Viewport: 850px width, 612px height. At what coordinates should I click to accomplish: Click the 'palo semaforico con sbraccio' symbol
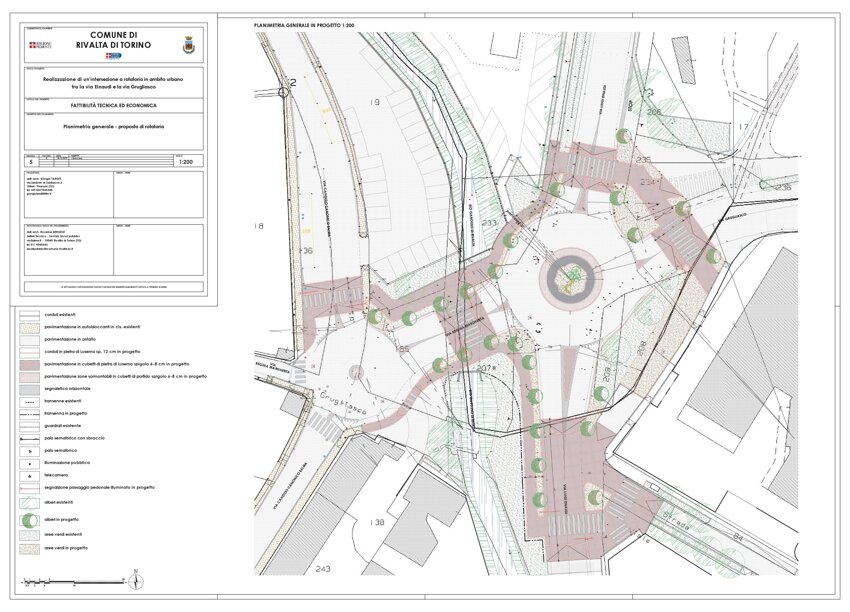pyautogui.click(x=30, y=438)
